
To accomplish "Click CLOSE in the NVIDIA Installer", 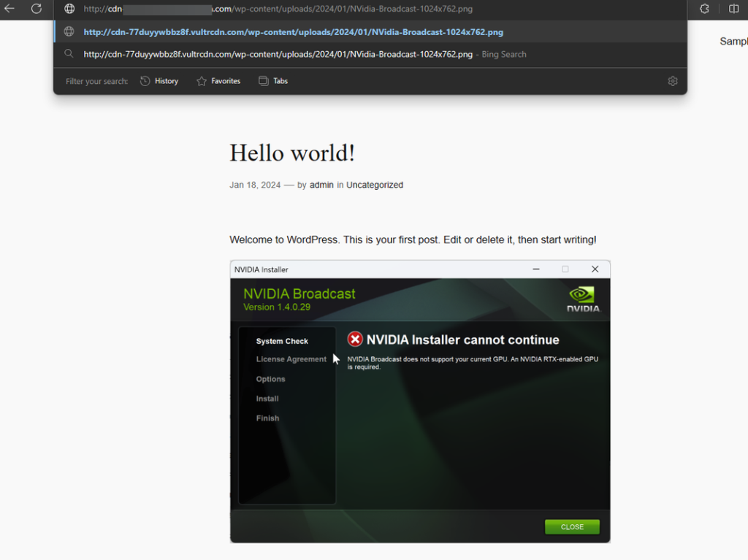I will click(x=572, y=526).
